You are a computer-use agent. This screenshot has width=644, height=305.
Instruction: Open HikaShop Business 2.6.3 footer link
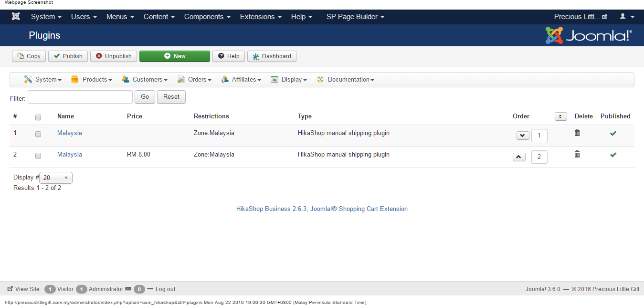[322, 209]
